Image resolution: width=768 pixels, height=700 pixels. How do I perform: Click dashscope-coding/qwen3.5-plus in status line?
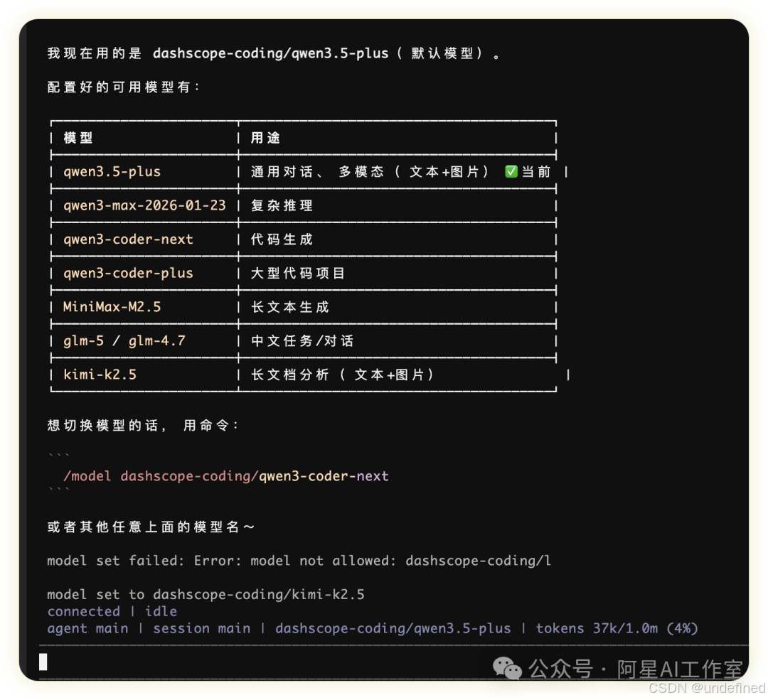[x=393, y=628]
